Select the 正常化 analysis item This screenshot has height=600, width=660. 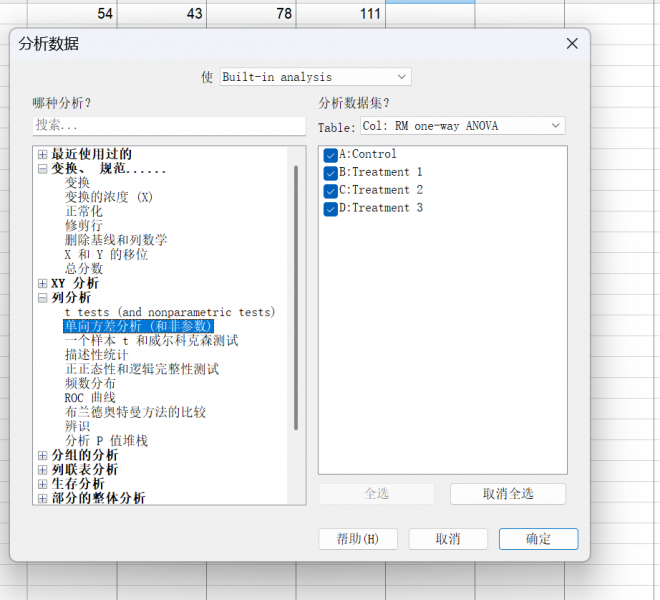(x=84, y=211)
